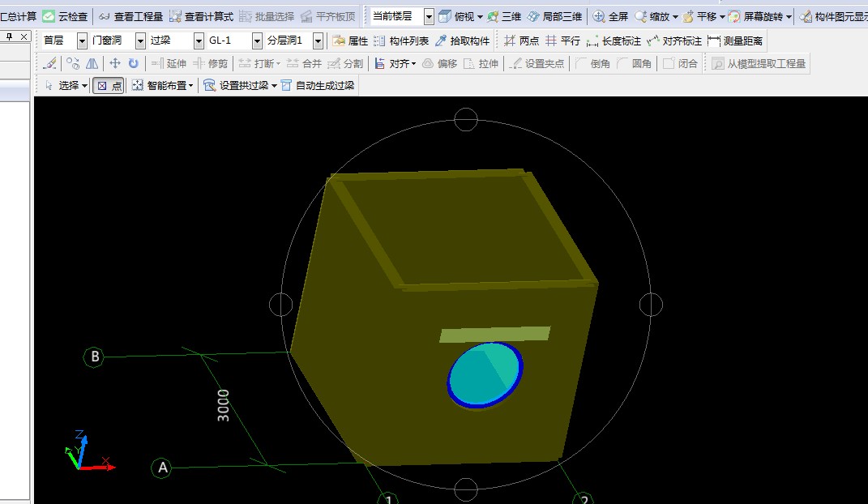Click the blue rotate tool icon
The image size is (868, 504).
134,64
